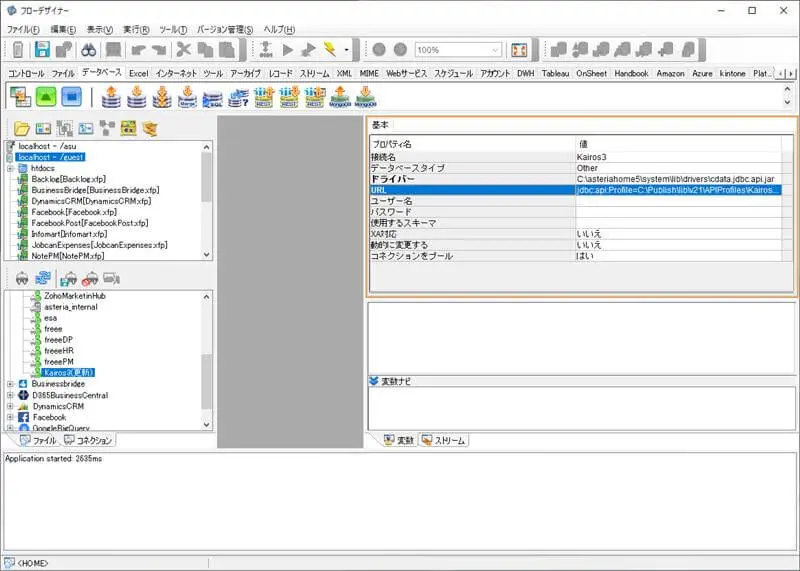Expand the htdocs folder node
Image resolution: width=800 pixels, height=571 pixels.
[x=10, y=169]
